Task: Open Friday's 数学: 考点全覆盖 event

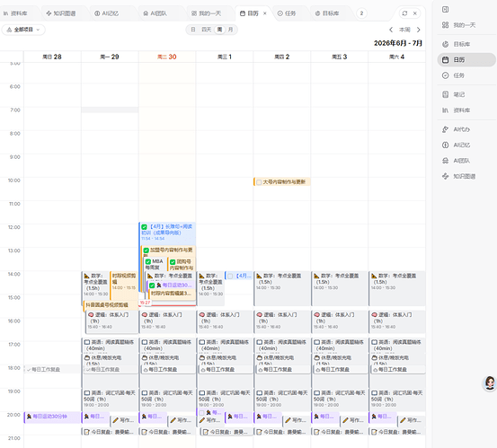Action: tap(339, 288)
